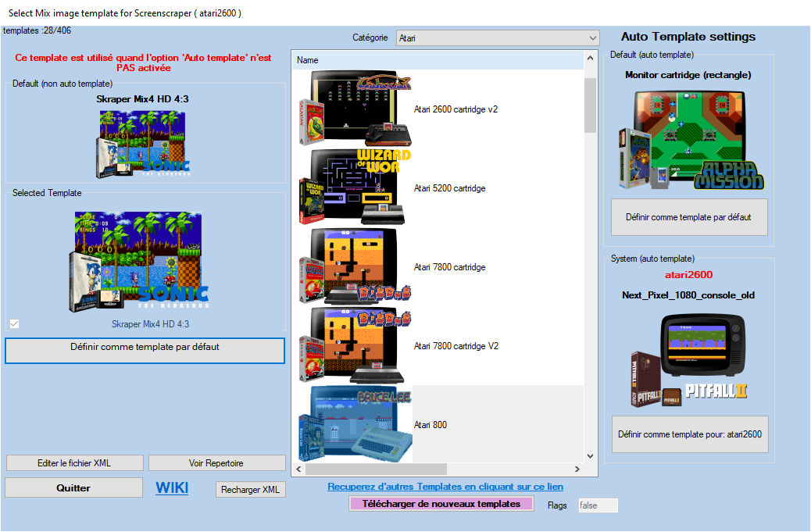Screen dimensions: 811x532
Task: Click Editer le fichier XML button
Action: coord(74,463)
